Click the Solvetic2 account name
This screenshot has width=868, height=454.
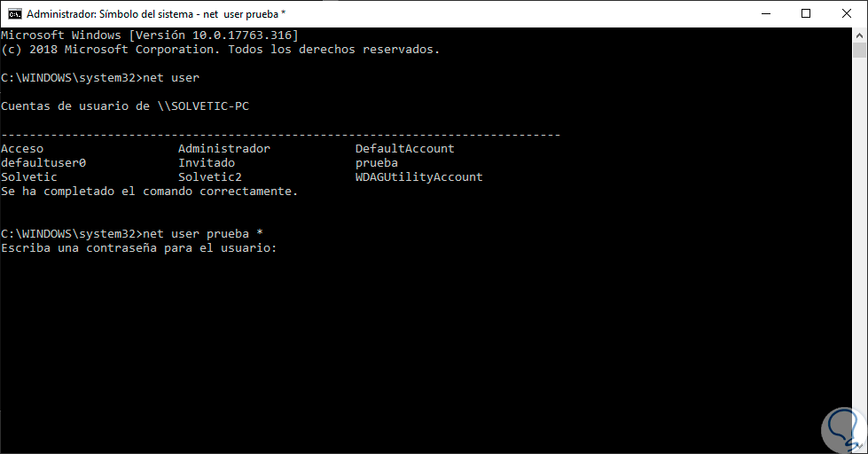(209, 177)
